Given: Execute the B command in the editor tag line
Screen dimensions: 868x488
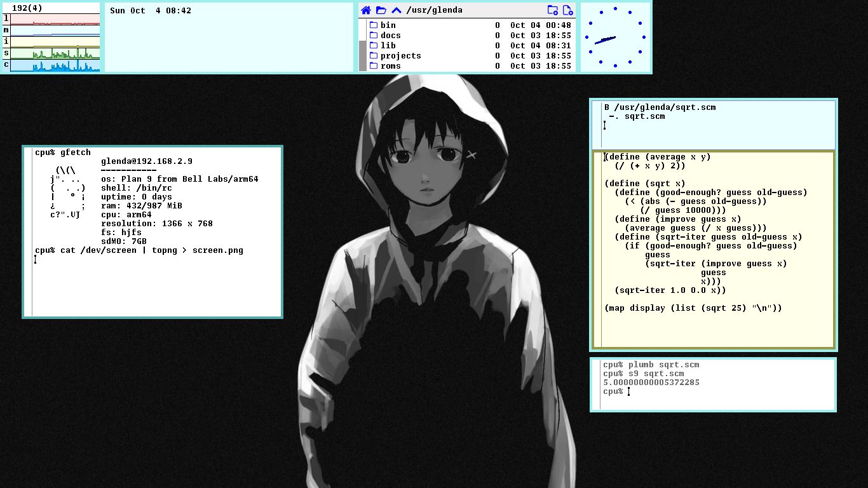Looking at the screenshot, I should point(606,107).
